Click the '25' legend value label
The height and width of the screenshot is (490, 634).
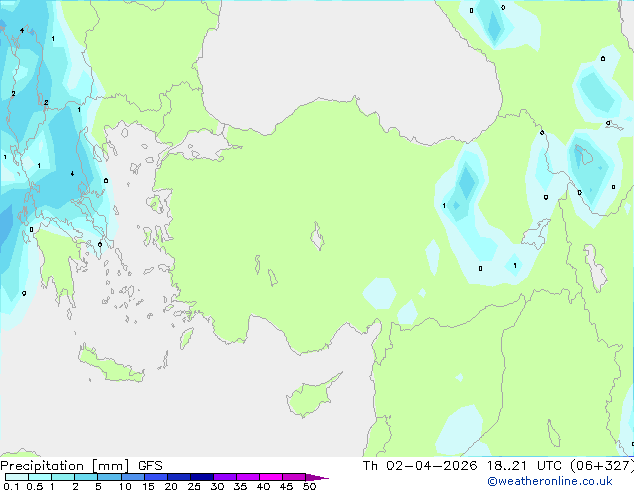pos(194,486)
